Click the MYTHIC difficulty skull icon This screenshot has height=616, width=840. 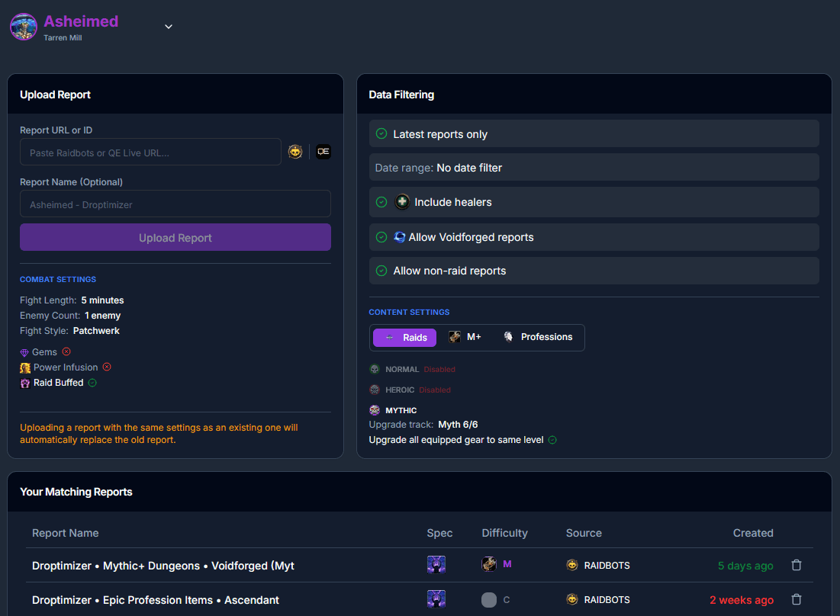(x=375, y=410)
